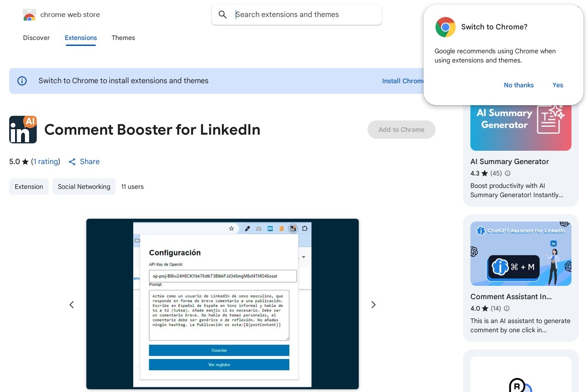Click the Comment Assistant In... title
This screenshot has height=392, width=588.
coord(511,297)
